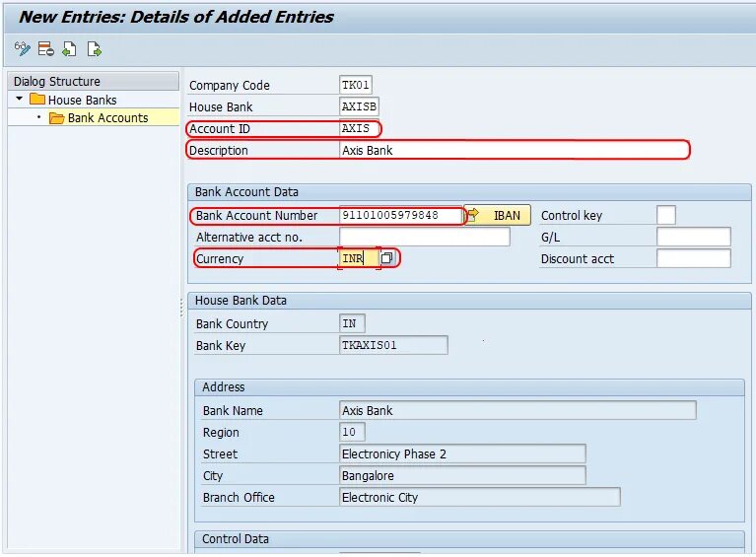Image resolution: width=756 pixels, height=557 pixels.
Task: Click the Bank Country field IN
Action: click(x=352, y=323)
